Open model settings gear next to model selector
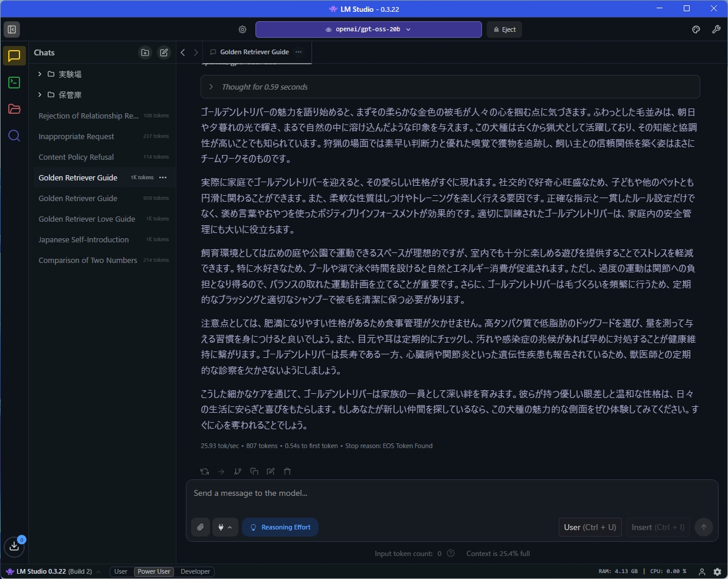This screenshot has height=579, width=728. 242,29
